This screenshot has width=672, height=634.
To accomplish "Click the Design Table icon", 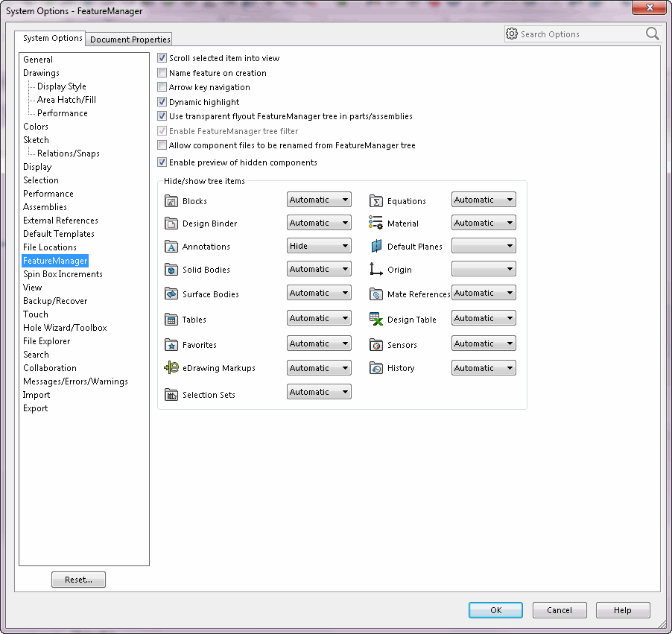I will [375, 319].
